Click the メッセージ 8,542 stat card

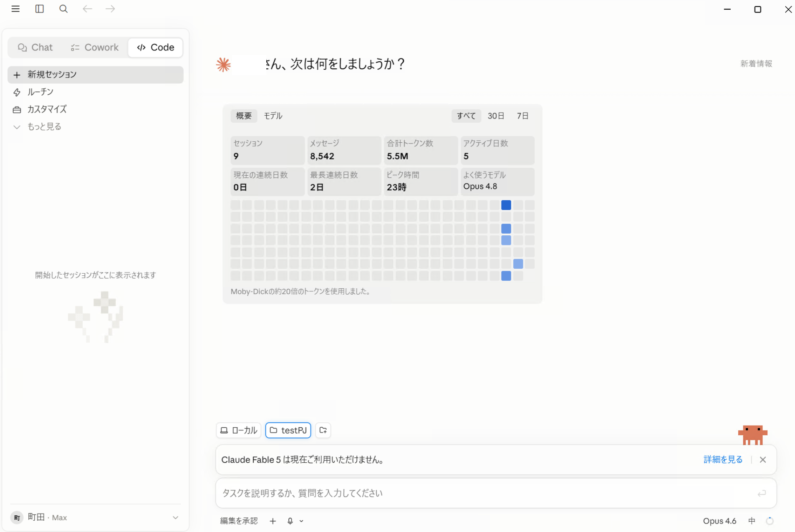point(344,150)
